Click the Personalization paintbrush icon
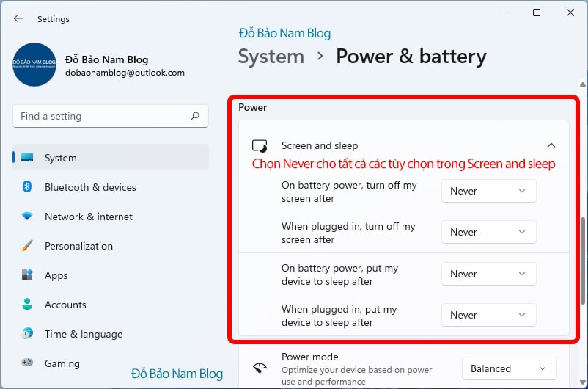This screenshot has width=588, height=389. click(27, 246)
